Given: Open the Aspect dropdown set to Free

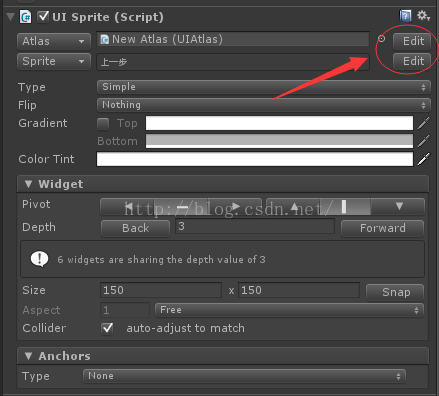Looking at the screenshot, I should [289, 310].
